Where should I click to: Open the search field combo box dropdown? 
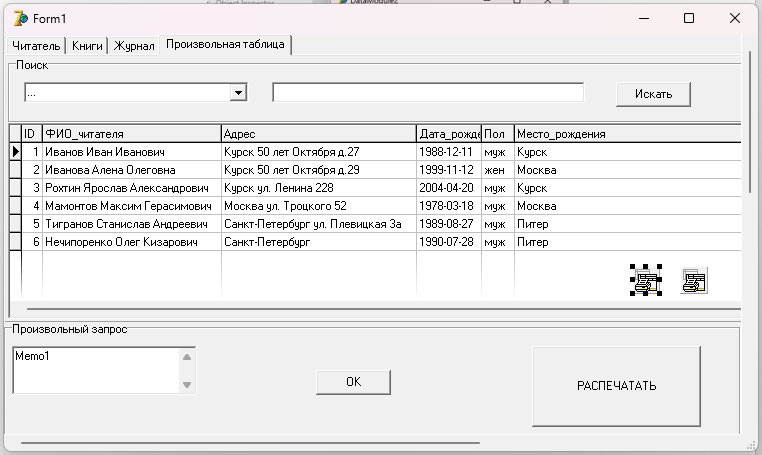(238, 92)
